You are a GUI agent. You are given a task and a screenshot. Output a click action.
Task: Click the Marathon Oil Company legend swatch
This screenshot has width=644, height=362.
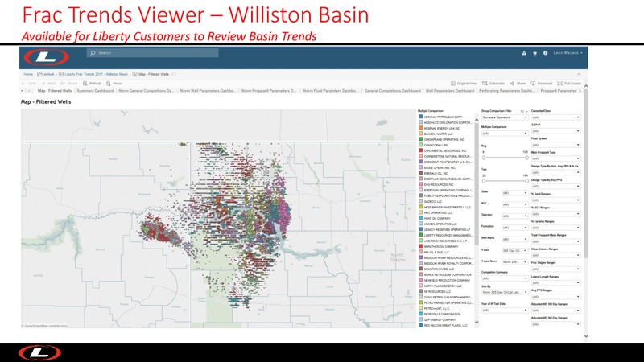(x=420, y=246)
